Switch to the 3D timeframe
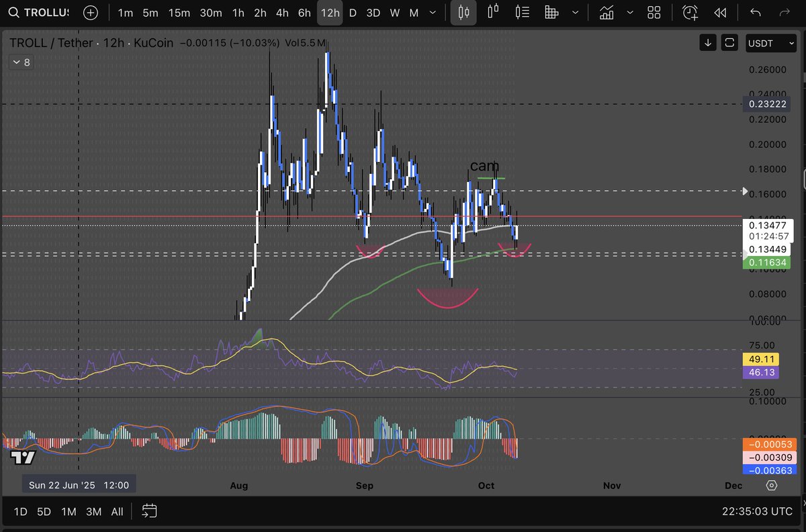The height and width of the screenshot is (532, 806). tap(373, 13)
